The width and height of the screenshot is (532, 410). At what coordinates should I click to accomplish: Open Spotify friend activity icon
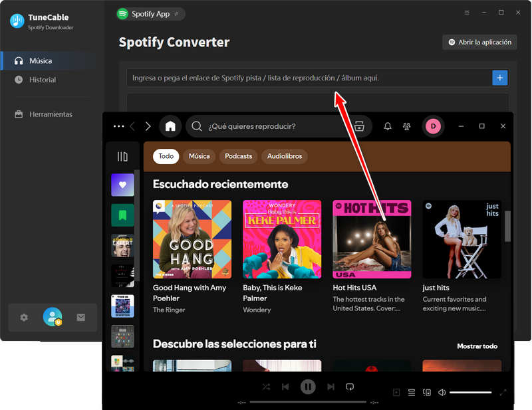point(407,126)
